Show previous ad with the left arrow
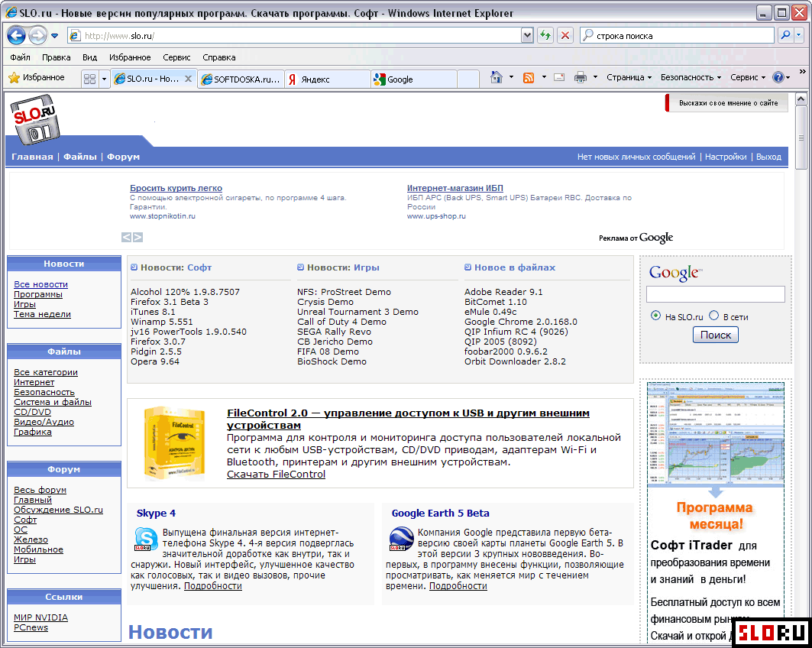The width and height of the screenshot is (812, 648). 126,237
